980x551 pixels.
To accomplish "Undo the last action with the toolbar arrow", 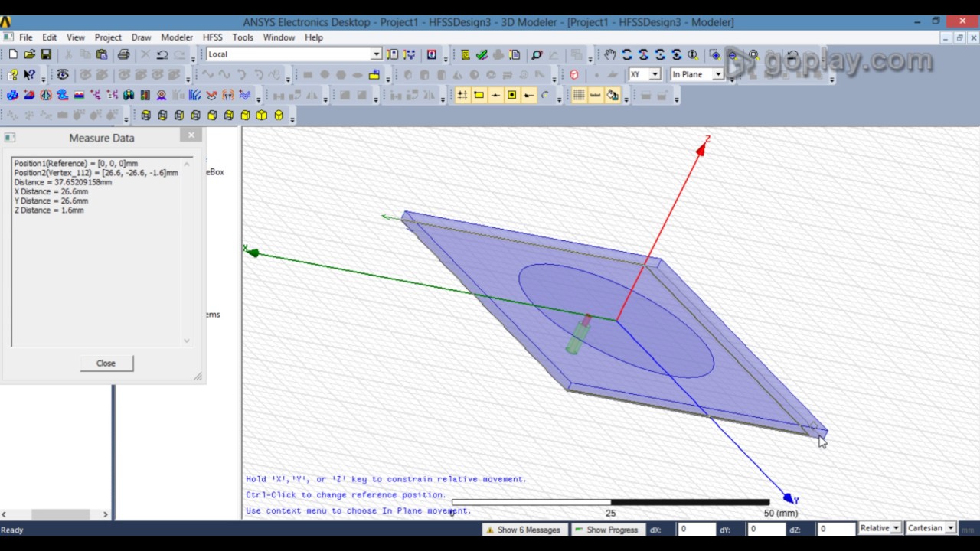I will 162,54.
